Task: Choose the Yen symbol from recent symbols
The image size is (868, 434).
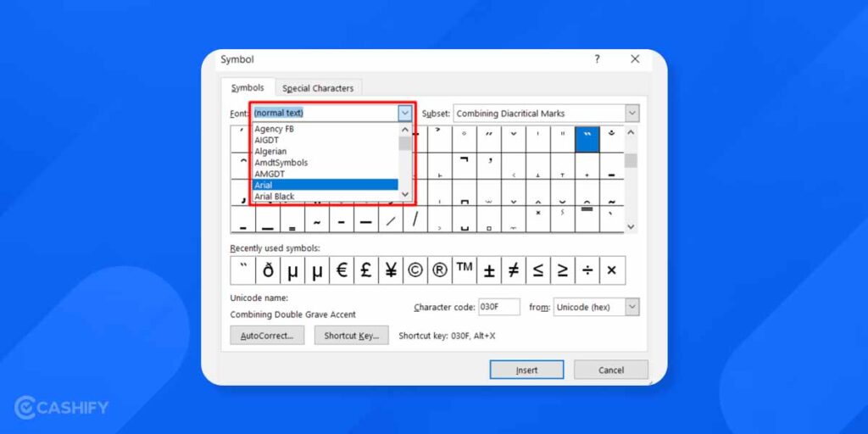Action: (x=391, y=270)
